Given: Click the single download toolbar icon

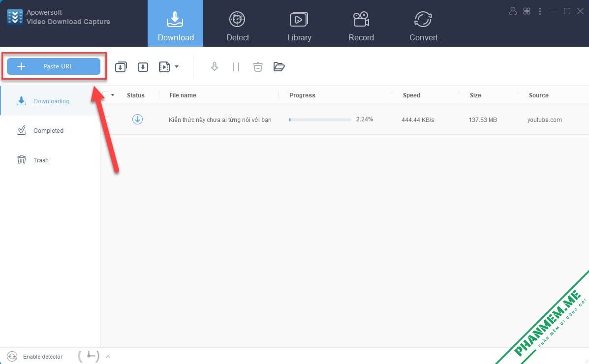Looking at the screenshot, I should 143,67.
